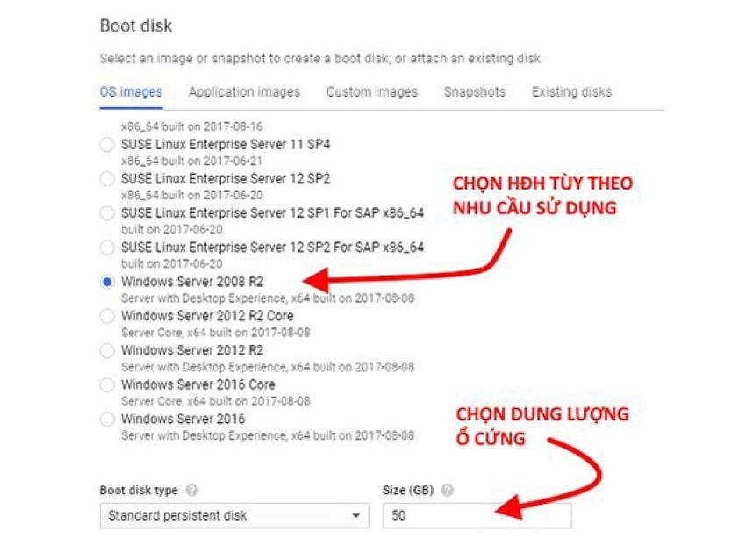Select Windows Server 2008 R2 radio button

point(107,282)
